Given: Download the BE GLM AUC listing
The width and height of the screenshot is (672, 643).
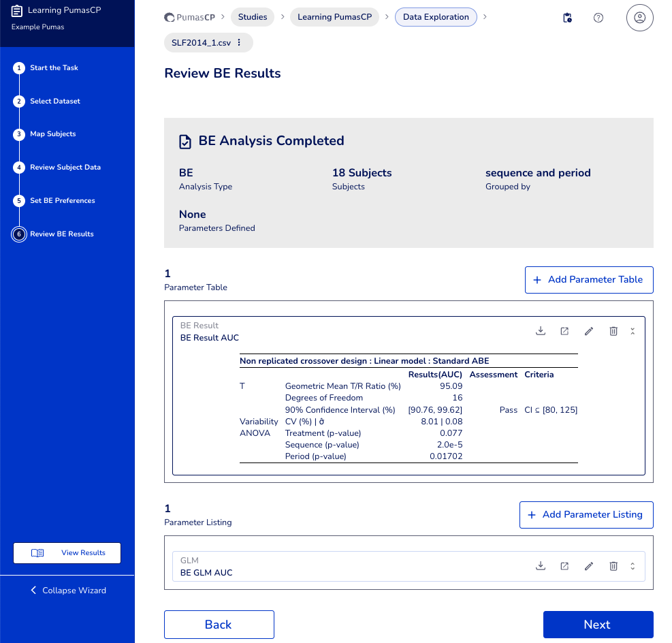Looking at the screenshot, I should click(541, 566).
